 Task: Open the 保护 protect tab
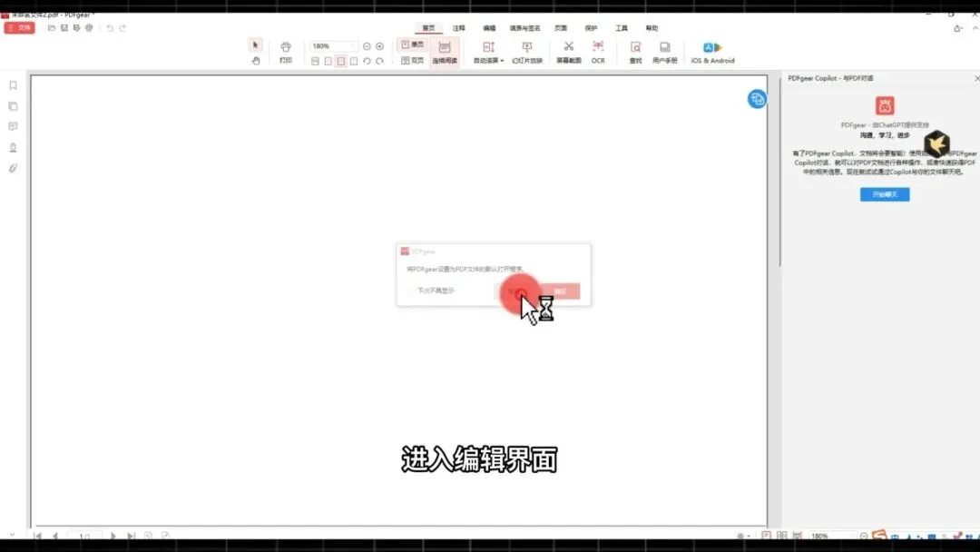click(591, 28)
